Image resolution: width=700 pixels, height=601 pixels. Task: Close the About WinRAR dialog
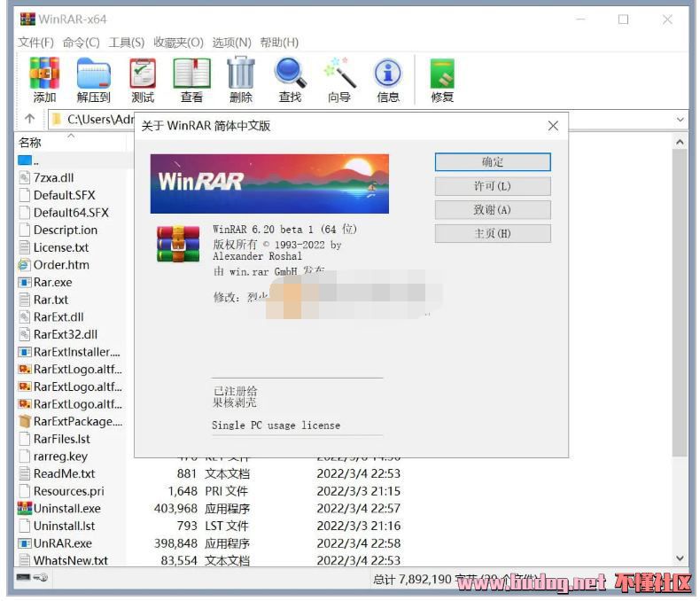click(x=553, y=126)
